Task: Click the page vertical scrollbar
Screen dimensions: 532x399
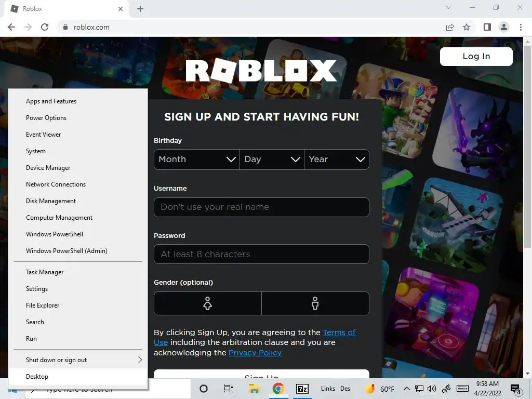Action: (x=527, y=147)
